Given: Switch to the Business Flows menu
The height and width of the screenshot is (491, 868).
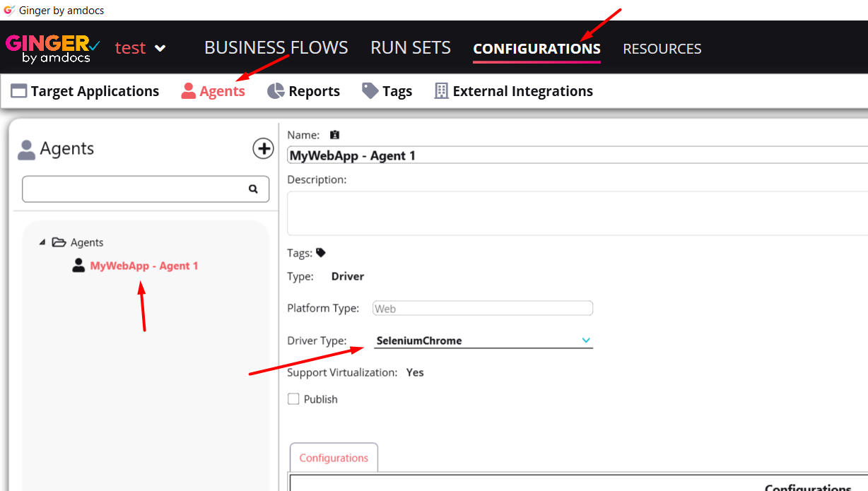Looking at the screenshot, I should [276, 47].
